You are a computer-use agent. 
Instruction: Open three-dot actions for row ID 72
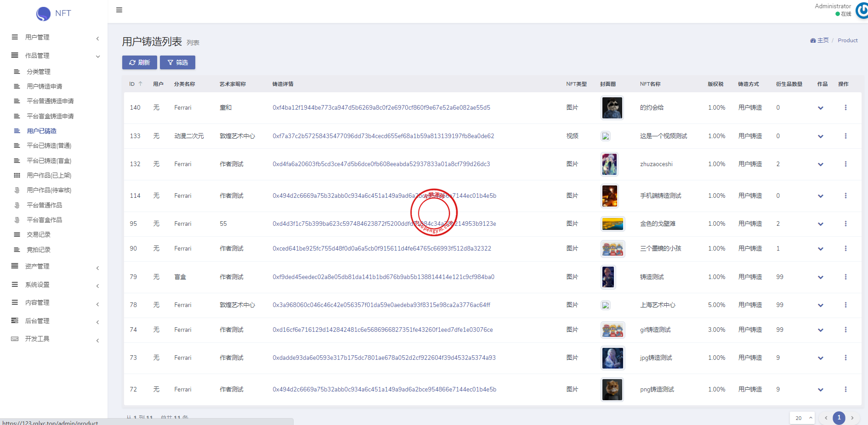pos(845,389)
